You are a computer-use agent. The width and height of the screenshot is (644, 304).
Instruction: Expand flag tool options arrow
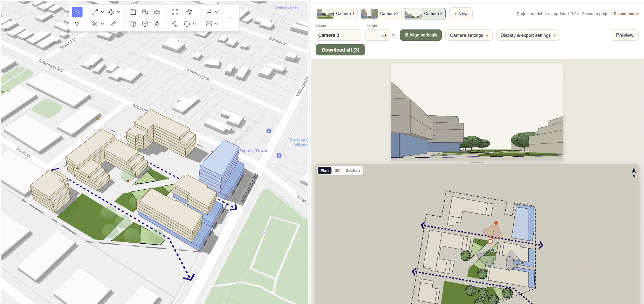pos(216,12)
